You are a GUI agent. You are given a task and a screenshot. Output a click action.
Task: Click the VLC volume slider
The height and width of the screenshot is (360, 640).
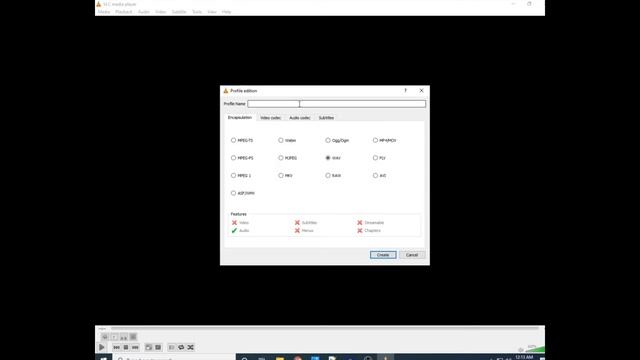(535, 349)
